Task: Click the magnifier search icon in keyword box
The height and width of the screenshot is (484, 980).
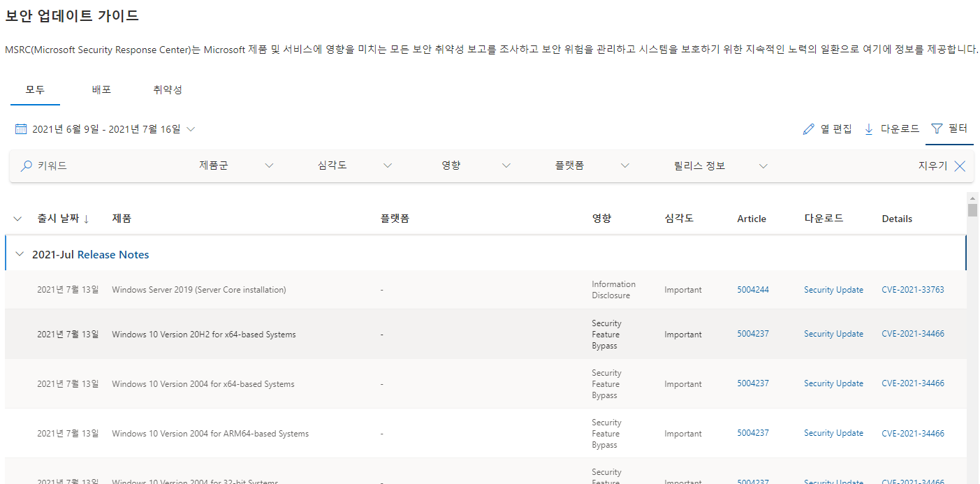Action: pyautogui.click(x=27, y=166)
